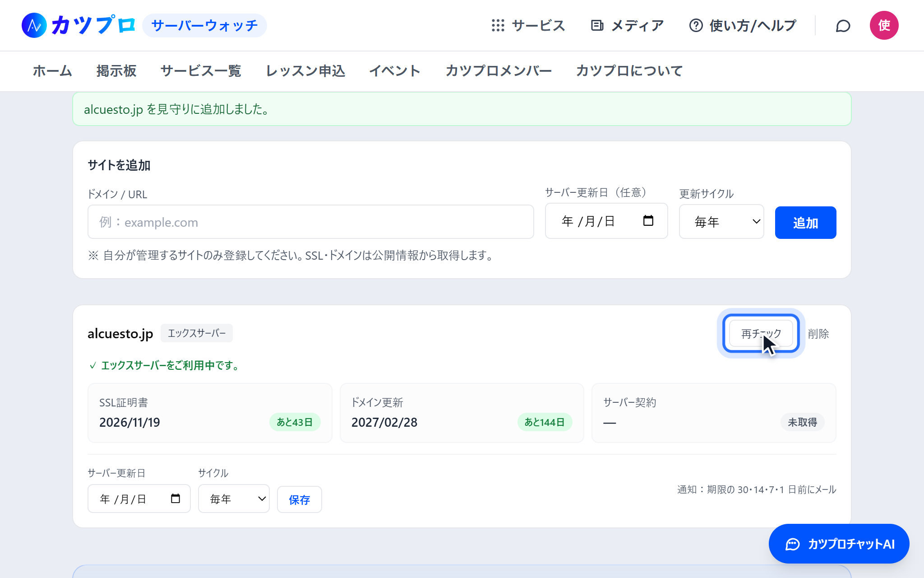Click the domain date 2027/02/28
Viewport: 924px width, 578px height.
click(x=384, y=422)
